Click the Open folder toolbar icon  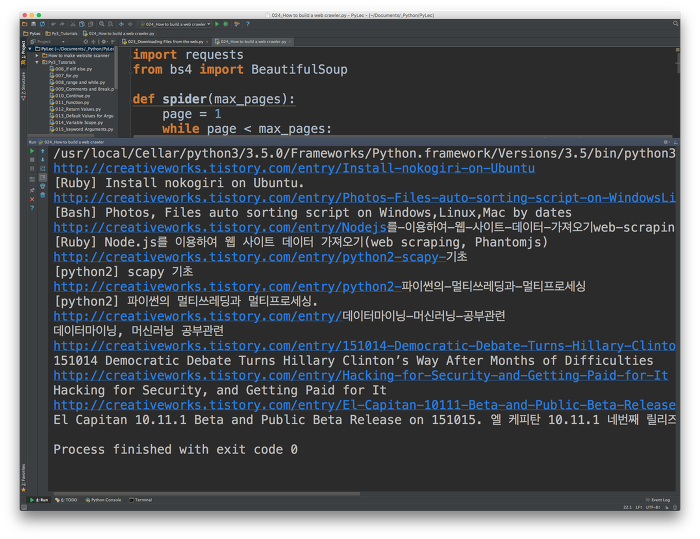pos(25,24)
